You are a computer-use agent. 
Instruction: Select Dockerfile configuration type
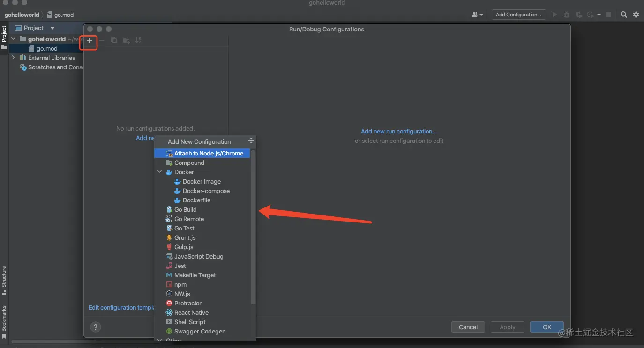[202, 200]
